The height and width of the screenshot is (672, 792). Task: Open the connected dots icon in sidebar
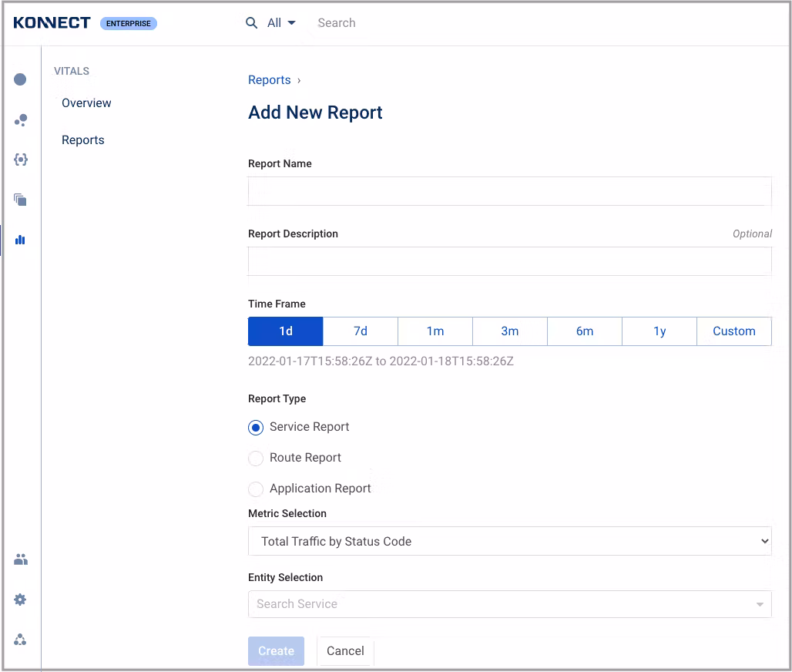pos(21,120)
